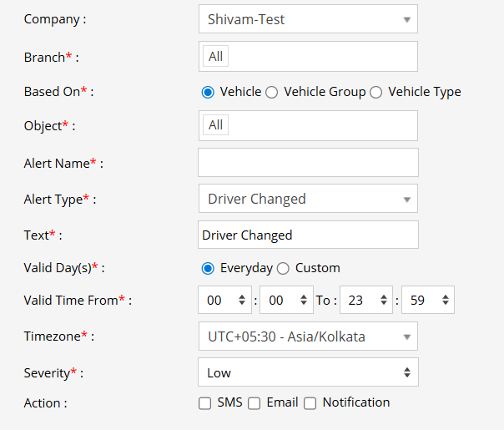Expand the Alert Type dropdown
The width and height of the screenshot is (504, 430).
coord(307,199)
